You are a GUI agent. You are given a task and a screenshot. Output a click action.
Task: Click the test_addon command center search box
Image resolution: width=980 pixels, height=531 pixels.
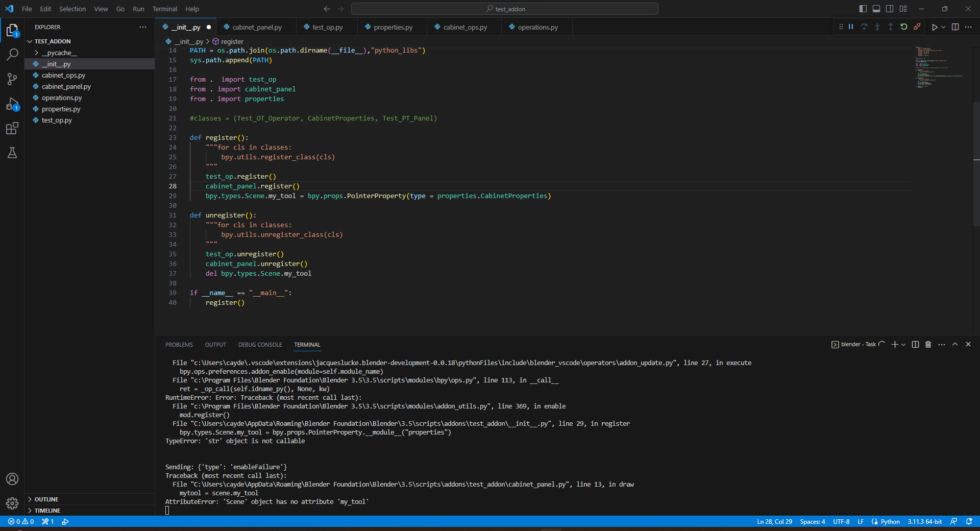[x=505, y=9]
